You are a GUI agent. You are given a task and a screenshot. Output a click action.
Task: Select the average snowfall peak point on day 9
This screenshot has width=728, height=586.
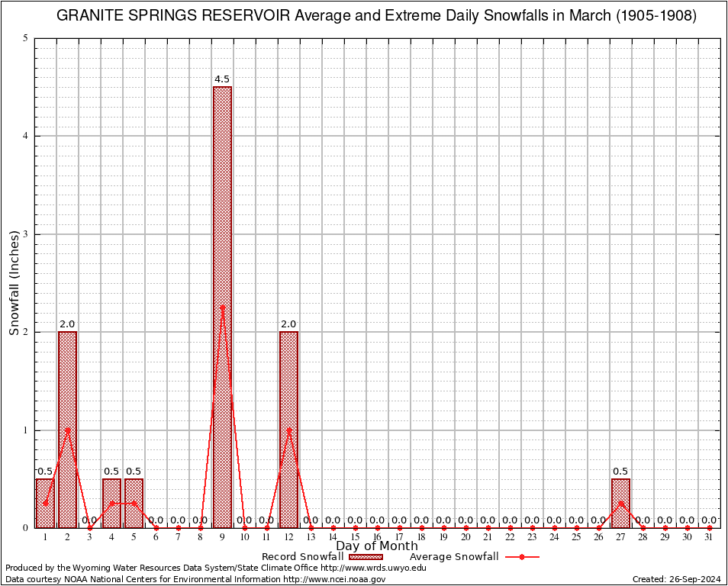click(x=222, y=307)
